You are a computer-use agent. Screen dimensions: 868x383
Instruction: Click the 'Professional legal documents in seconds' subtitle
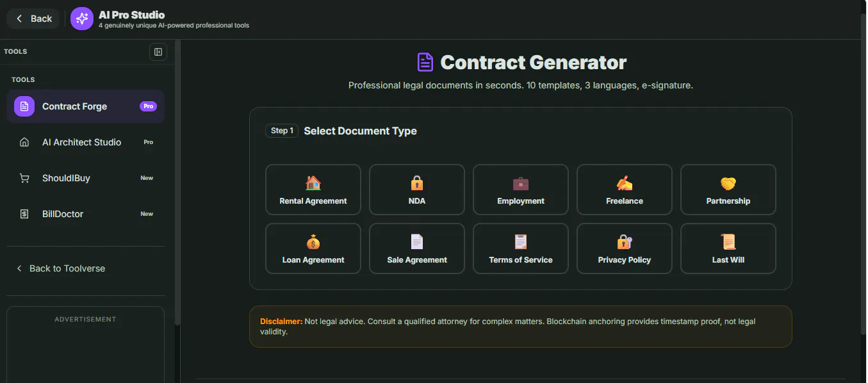point(521,85)
